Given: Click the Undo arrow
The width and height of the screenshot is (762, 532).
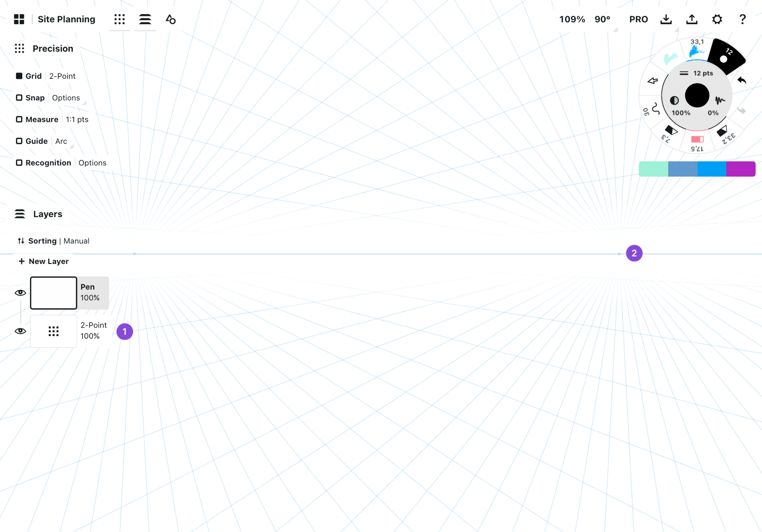Looking at the screenshot, I should 742,80.
